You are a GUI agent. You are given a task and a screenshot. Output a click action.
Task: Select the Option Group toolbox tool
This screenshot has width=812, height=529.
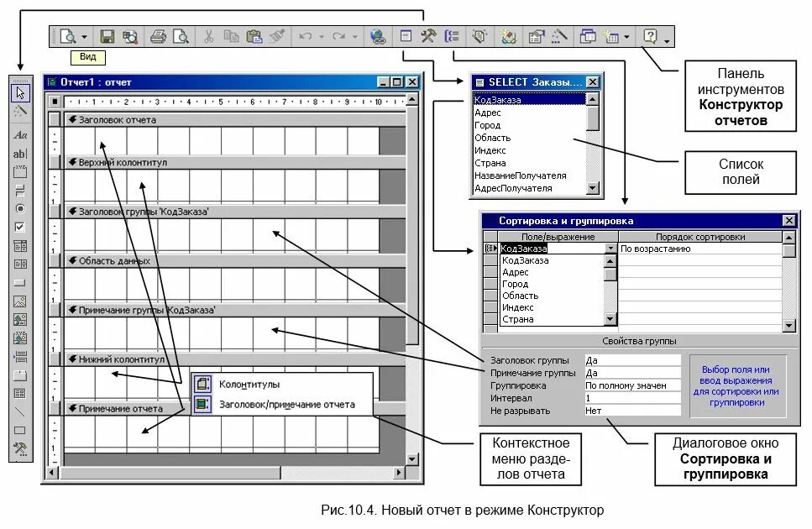click(20, 172)
